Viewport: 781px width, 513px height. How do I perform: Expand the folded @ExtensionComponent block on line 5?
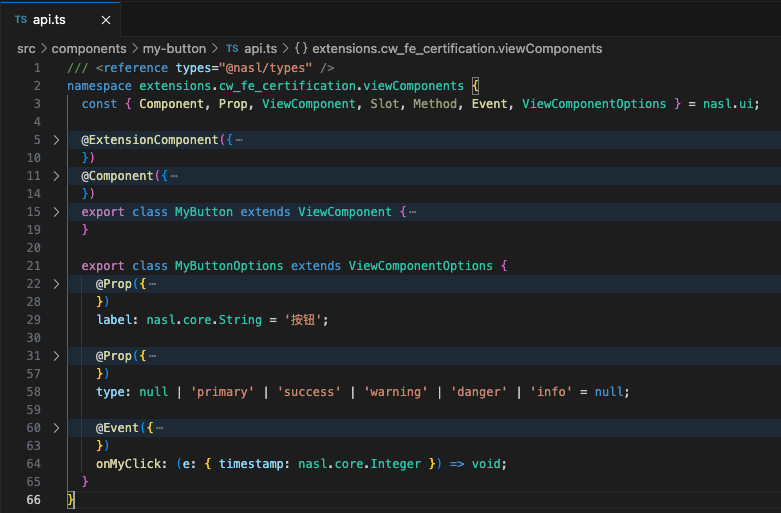57,140
